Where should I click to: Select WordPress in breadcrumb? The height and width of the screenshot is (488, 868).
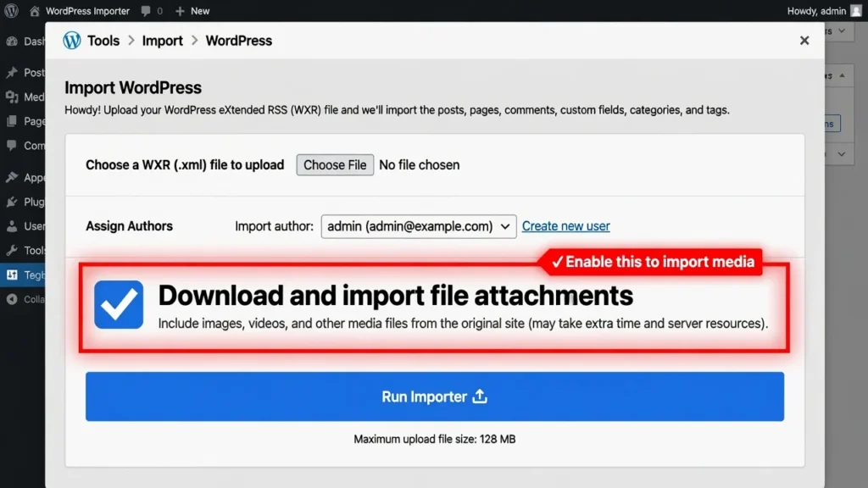pyautogui.click(x=238, y=41)
